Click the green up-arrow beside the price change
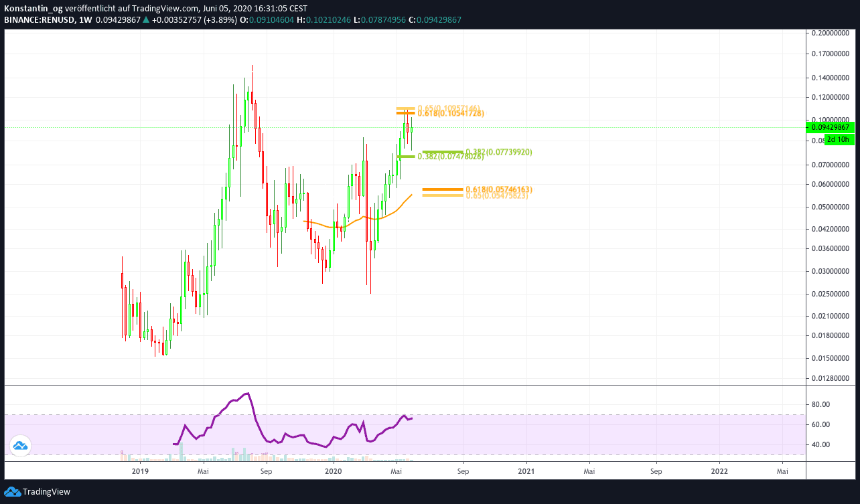 [146, 19]
